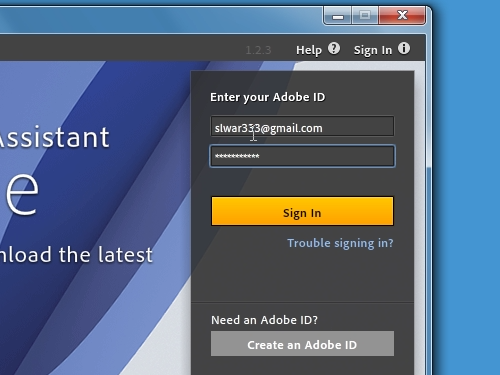Focus the password input field
This screenshot has height=375, width=500.
tap(302, 156)
